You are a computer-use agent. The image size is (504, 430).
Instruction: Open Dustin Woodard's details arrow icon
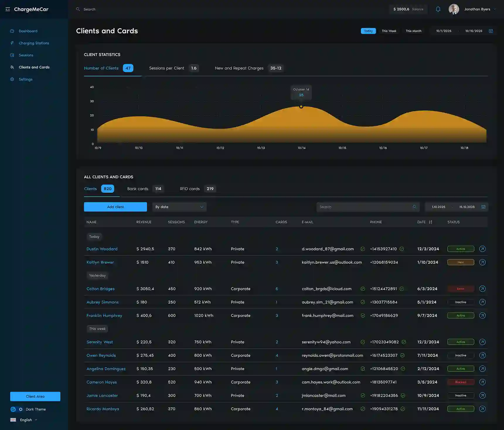482,249
